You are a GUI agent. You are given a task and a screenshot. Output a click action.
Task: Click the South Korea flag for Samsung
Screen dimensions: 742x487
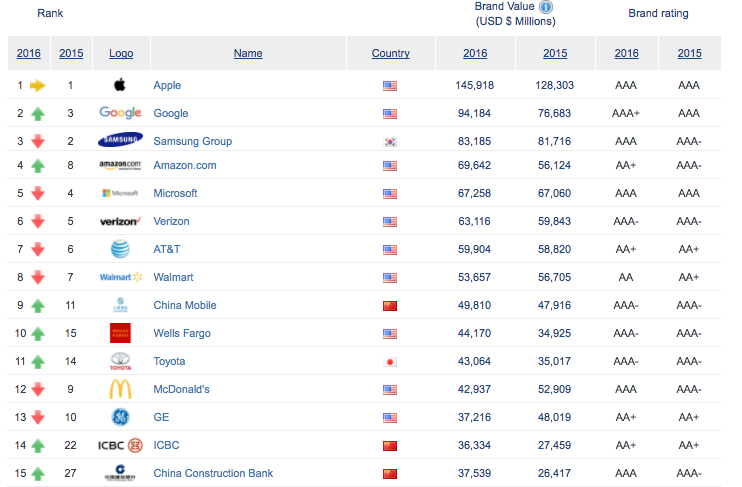pyautogui.click(x=390, y=141)
